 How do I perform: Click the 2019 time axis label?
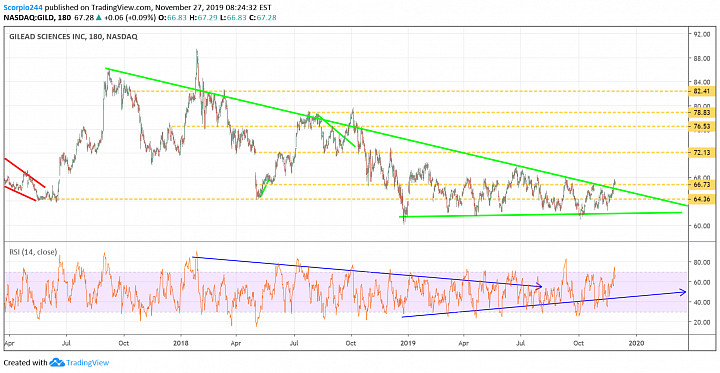click(x=407, y=342)
